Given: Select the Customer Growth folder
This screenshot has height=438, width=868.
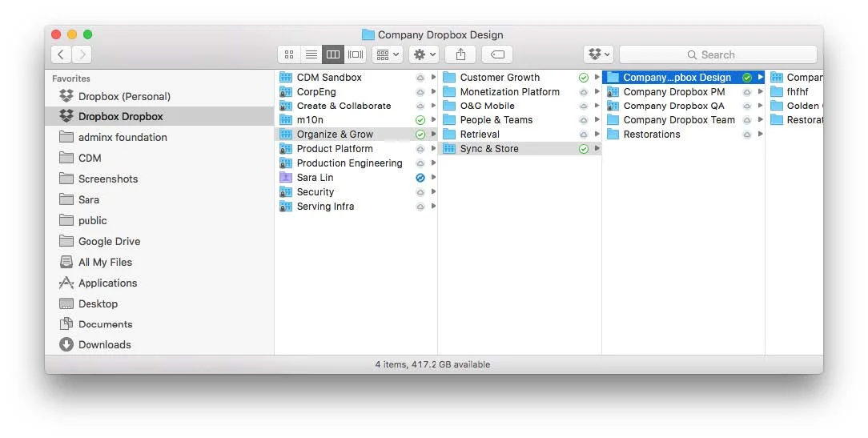Looking at the screenshot, I should (x=520, y=78).
